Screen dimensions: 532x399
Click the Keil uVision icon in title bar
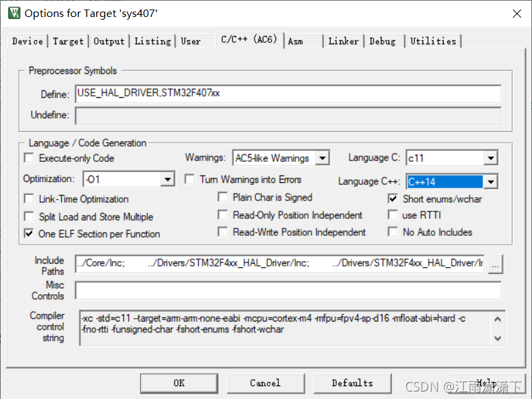click(14, 13)
